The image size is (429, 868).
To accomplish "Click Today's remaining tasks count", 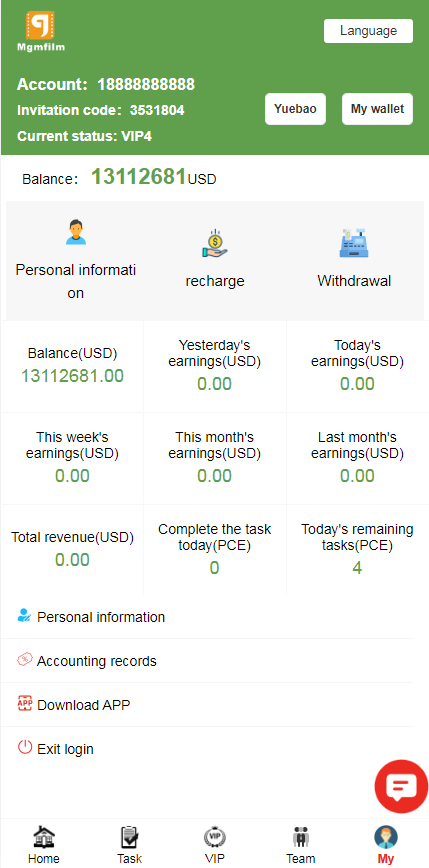I will (357, 568).
